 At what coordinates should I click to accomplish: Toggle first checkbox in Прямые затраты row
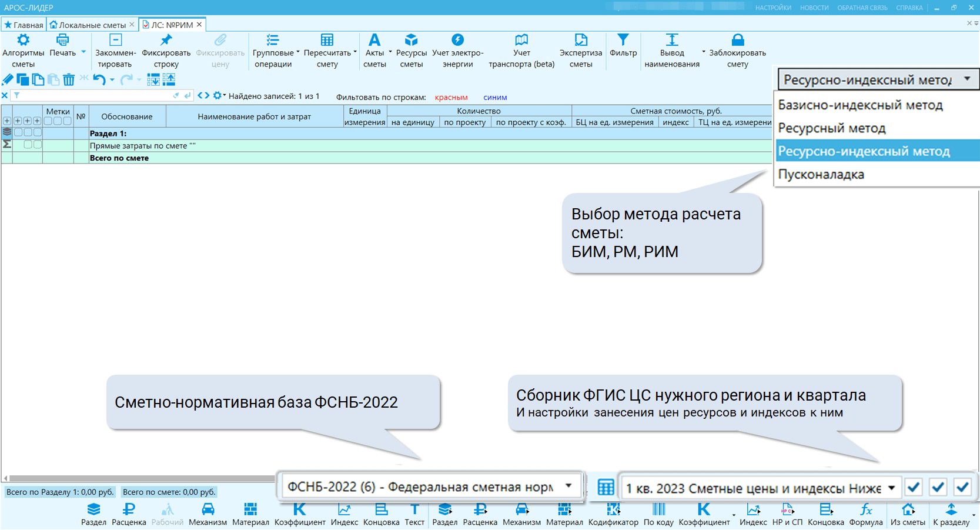28,145
